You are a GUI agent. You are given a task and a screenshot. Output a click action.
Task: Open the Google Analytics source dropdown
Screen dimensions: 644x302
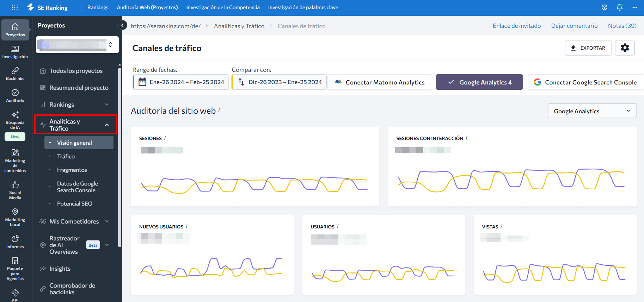[591, 111]
